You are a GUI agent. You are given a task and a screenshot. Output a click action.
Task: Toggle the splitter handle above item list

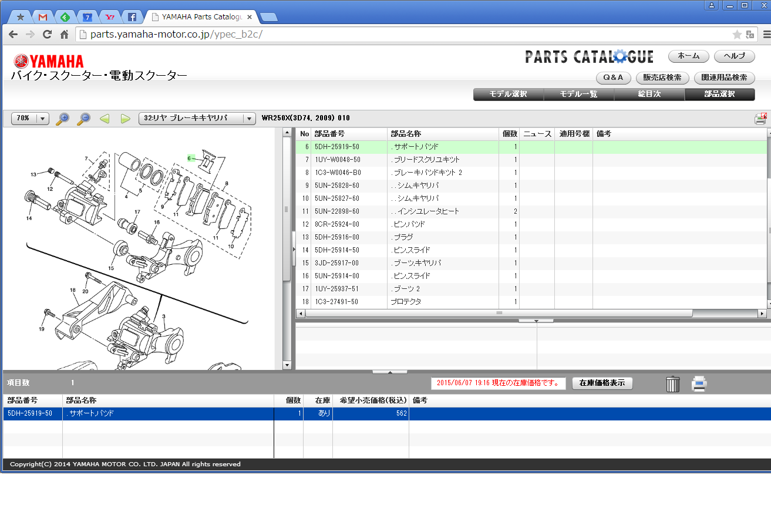coord(389,372)
